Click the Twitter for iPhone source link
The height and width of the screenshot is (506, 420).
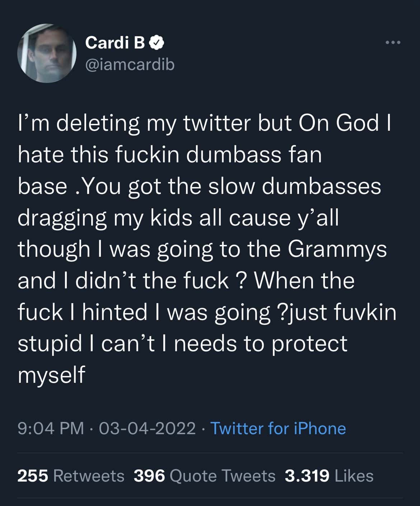(x=277, y=428)
